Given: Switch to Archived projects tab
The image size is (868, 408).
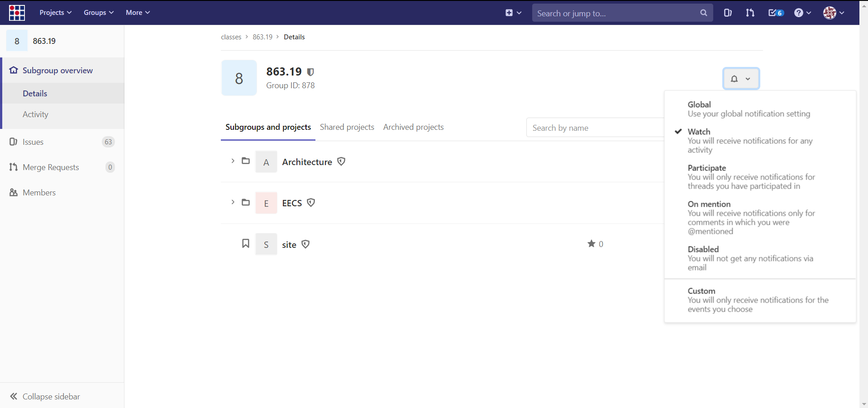Looking at the screenshot, I should 413,127.
